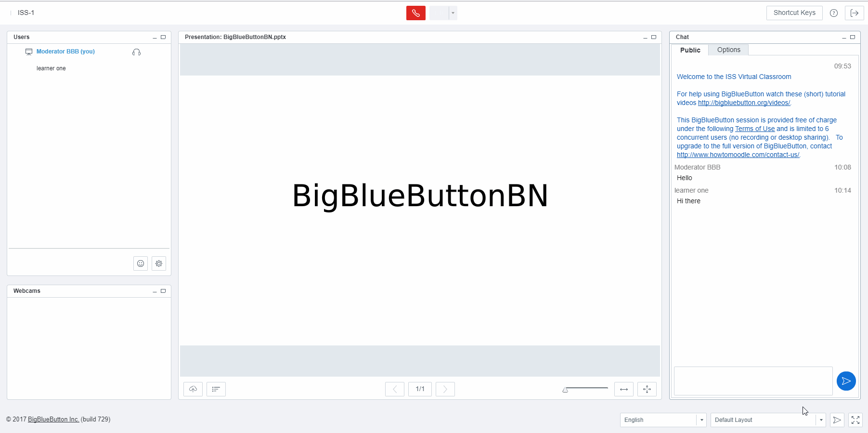Open the emoji status button in Users panel
868x433 pixels.
click(x=141, y=263)
